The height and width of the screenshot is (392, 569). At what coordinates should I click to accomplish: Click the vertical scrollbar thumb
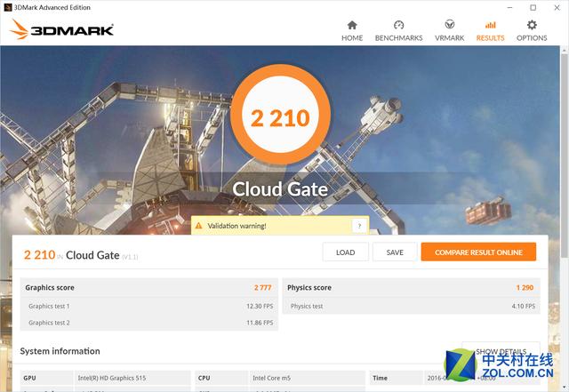(565, 156)
